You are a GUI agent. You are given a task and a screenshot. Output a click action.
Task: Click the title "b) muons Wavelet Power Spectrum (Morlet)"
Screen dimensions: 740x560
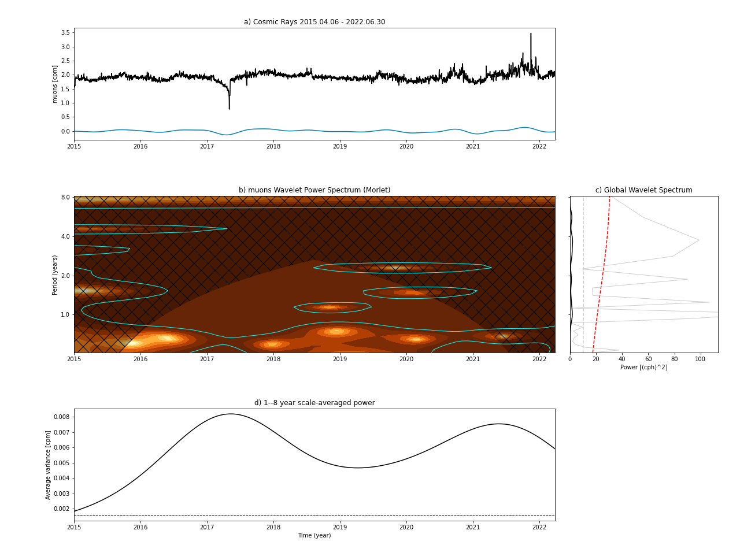(314, 190)
